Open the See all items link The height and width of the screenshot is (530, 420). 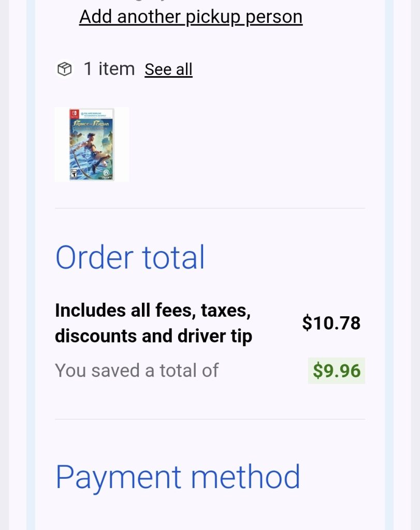(168, 69)
